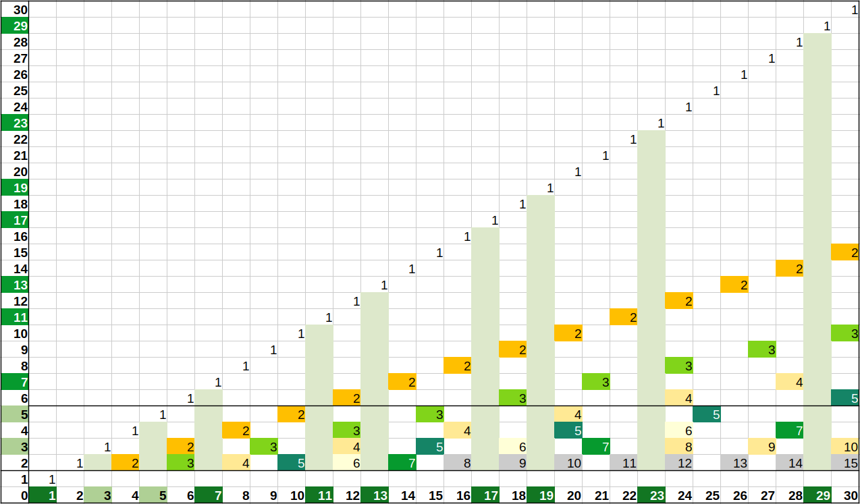Click the gray cell containing 9

tap(513, 463)
